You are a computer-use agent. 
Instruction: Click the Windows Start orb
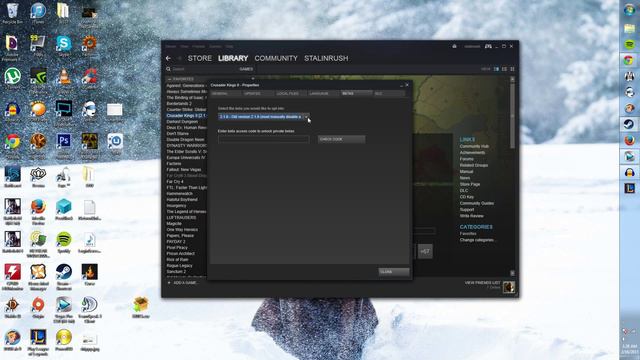[x=629, y=10]
